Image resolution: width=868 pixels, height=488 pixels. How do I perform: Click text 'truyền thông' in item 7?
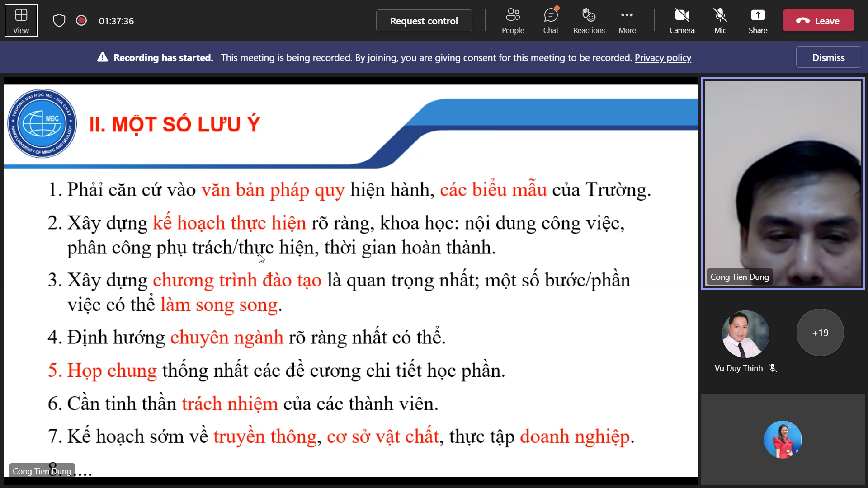pos(265,437)
